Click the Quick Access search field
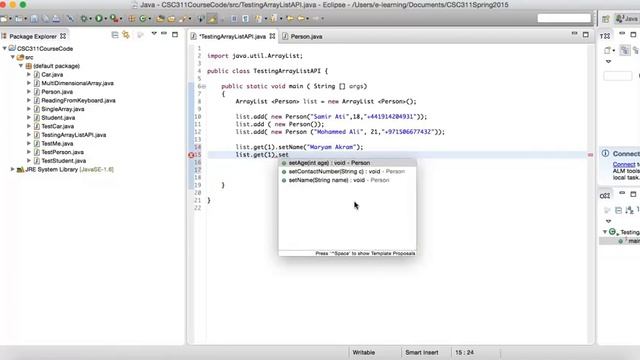 [x=564, y=18]
